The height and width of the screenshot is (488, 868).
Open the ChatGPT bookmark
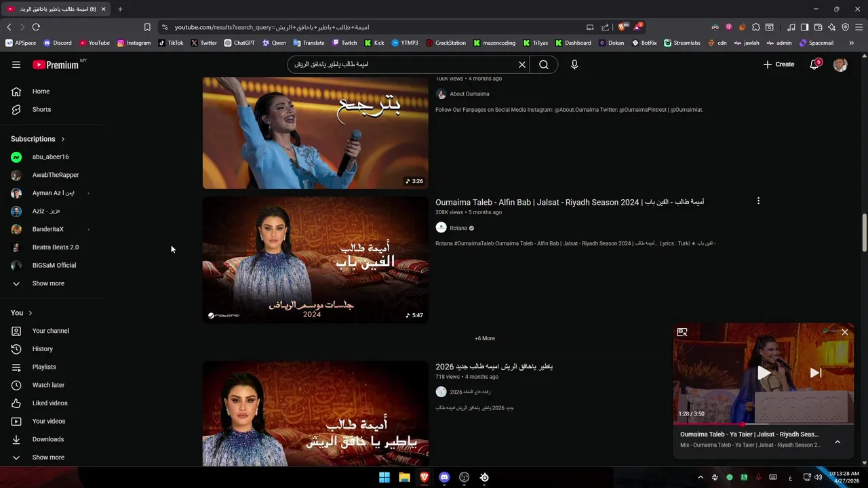[x=239, y=43]
